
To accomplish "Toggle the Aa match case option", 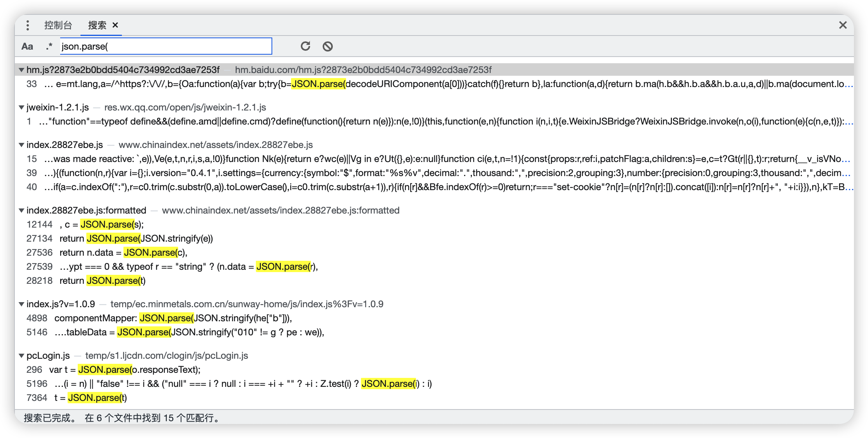I will point(27,46).
